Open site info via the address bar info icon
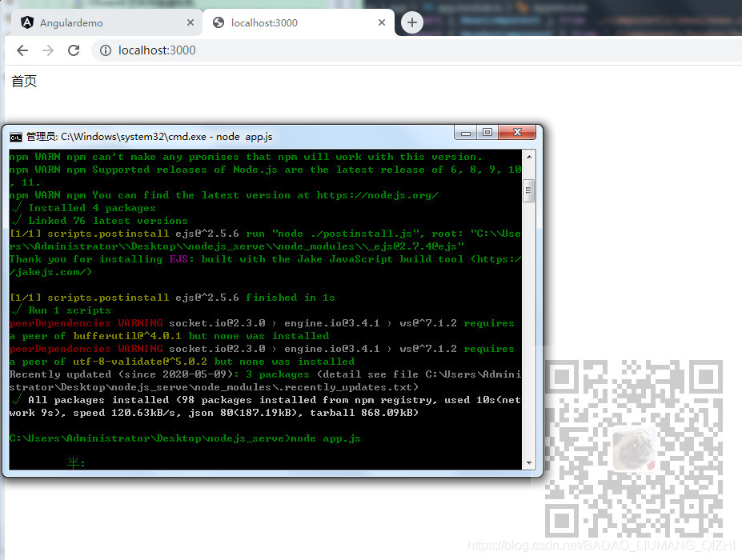742x560 pixels. click(105, 50)
